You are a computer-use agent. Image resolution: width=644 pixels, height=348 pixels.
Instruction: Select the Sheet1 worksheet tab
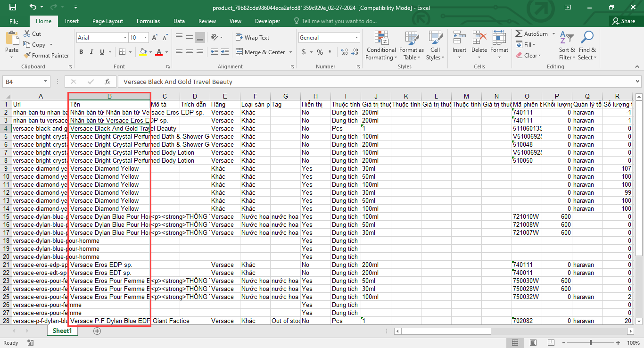coord(62,331)
